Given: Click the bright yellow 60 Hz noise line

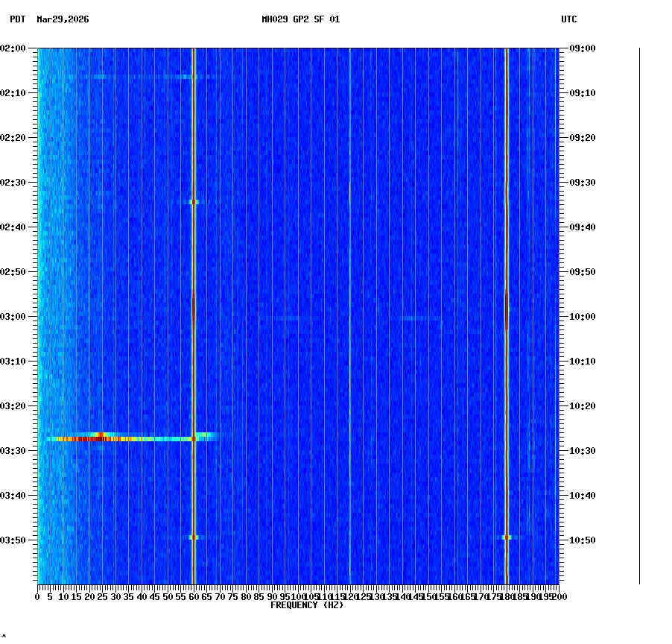Looking at the screenshot, I should click(x=194, y=298).
